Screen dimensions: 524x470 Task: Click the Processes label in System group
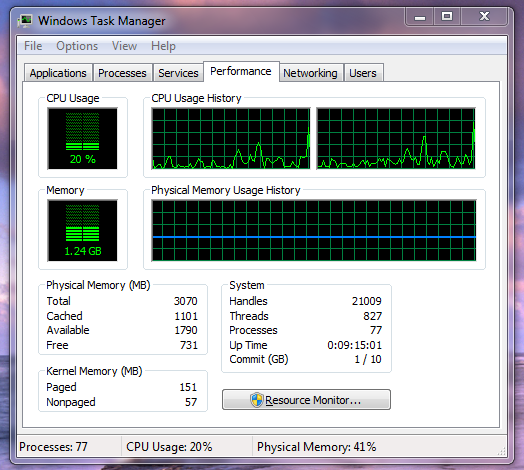[253, 330]
